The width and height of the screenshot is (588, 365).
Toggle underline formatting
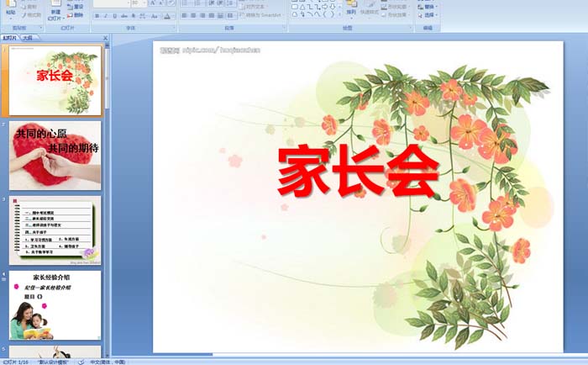[115, 16]
